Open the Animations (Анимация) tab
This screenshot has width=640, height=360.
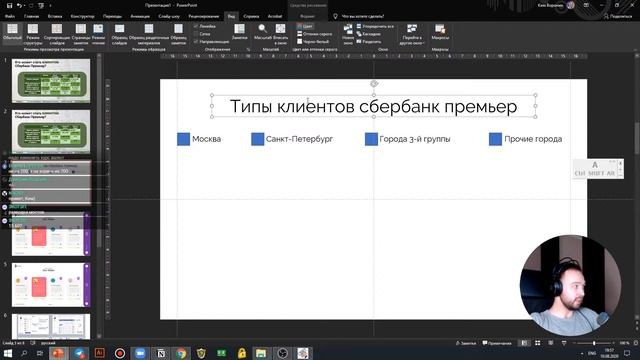click(x=140, y=16)
